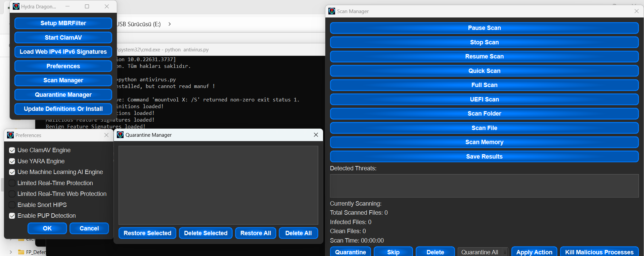Click Restore Selected in Quarantine Manager
644x256 pixels.
coord(147,233)
